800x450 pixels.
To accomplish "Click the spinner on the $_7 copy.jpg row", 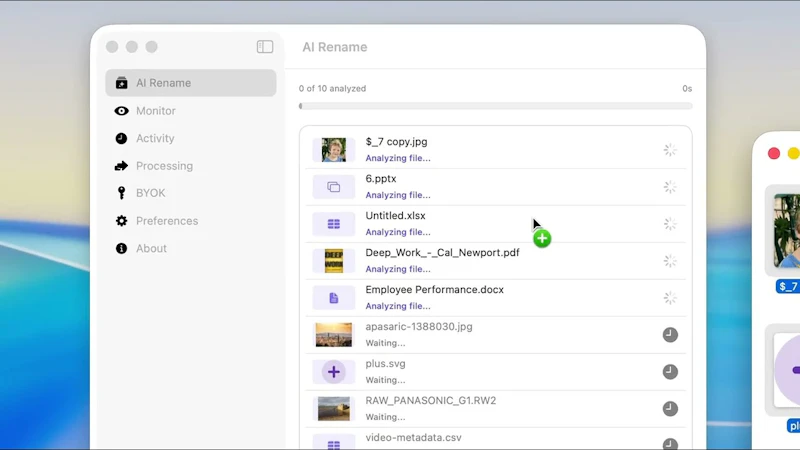I will click(670, 150).
